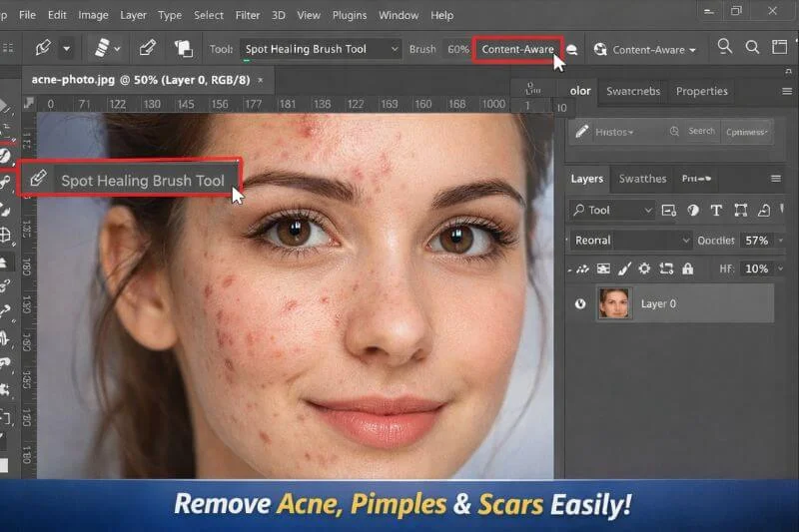The width and height of the screenshot is (799, 532).
Task: Click the clock search icon before Search
Action: 674,132
